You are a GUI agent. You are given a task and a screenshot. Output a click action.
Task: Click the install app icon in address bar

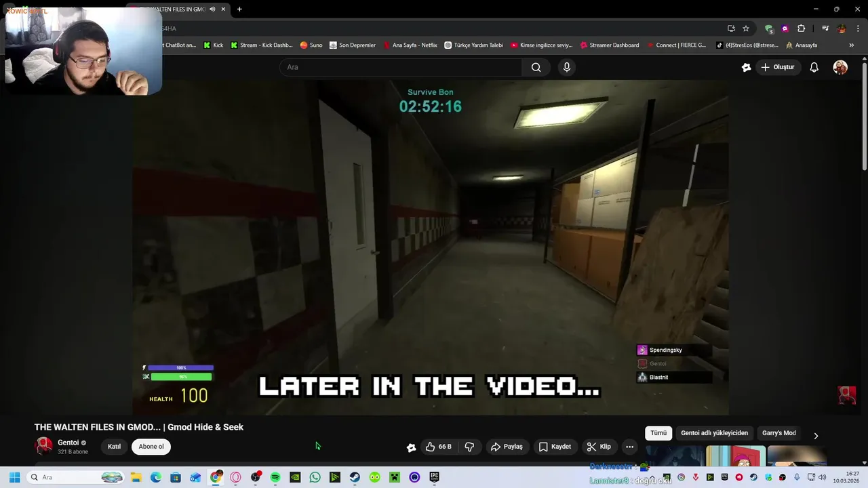pyautogui.click(x=731, y=28)
